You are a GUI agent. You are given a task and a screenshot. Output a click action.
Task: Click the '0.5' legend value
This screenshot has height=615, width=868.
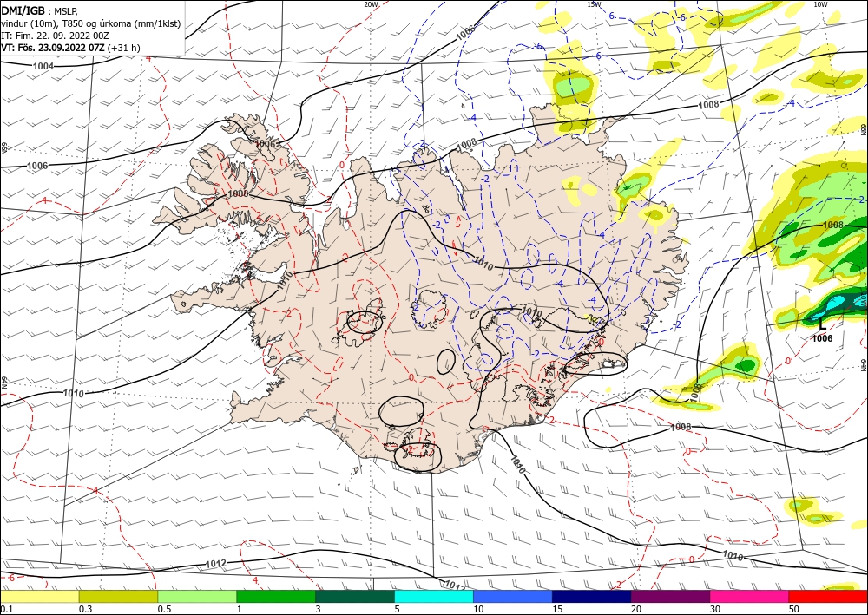[164, 609]
